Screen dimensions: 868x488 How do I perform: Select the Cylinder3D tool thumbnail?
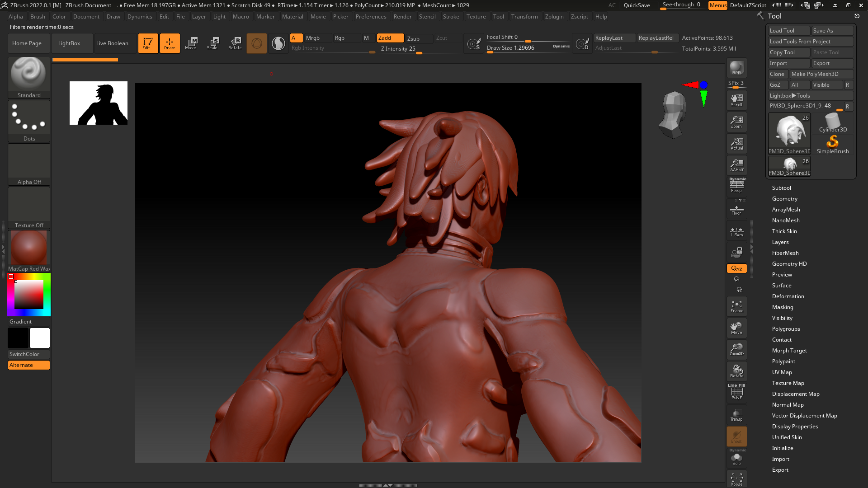coord(832,123)
